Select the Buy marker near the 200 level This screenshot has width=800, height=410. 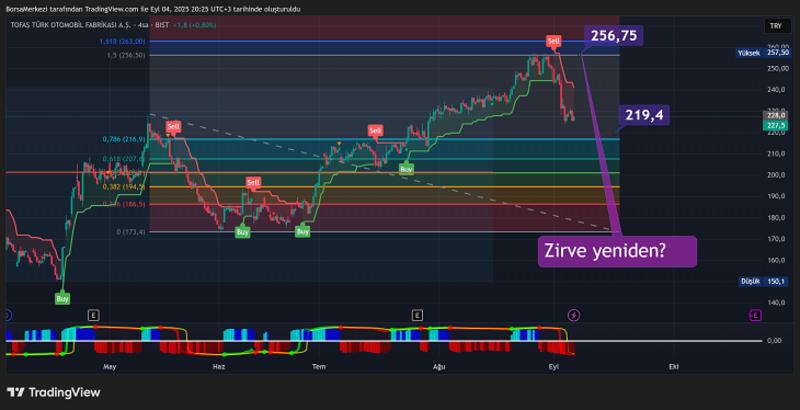pyautogui.click(x=406, y=169)
